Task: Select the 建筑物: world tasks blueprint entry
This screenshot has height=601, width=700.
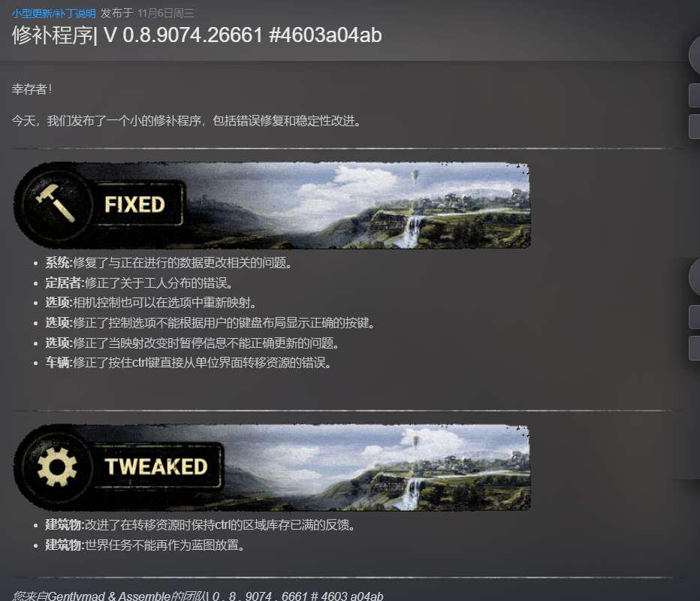Action: coord(145,545)
